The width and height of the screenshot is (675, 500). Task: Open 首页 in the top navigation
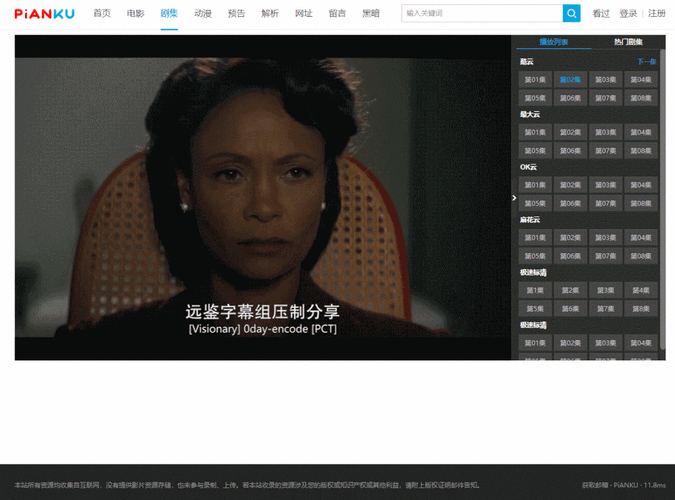coord(102,13)
